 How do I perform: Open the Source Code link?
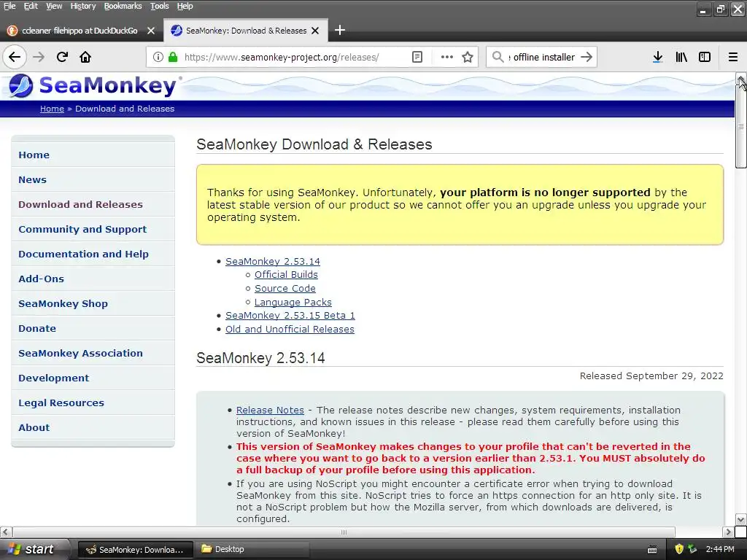click(285, 288)
